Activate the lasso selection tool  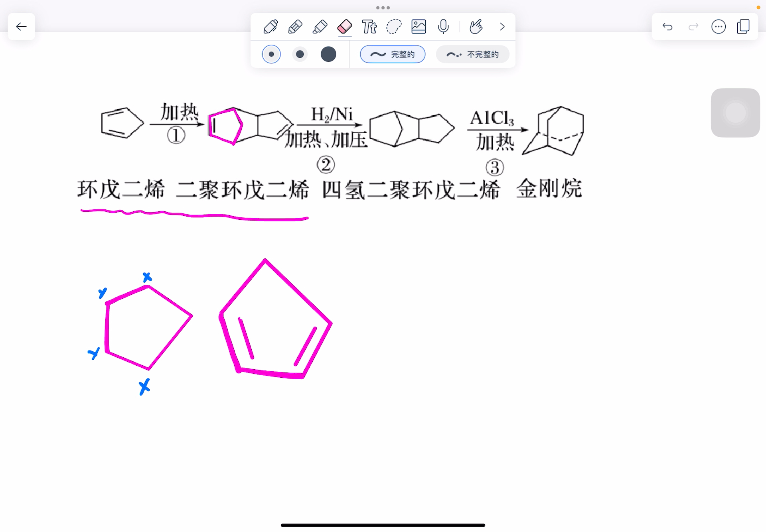[x=394, y=27]
